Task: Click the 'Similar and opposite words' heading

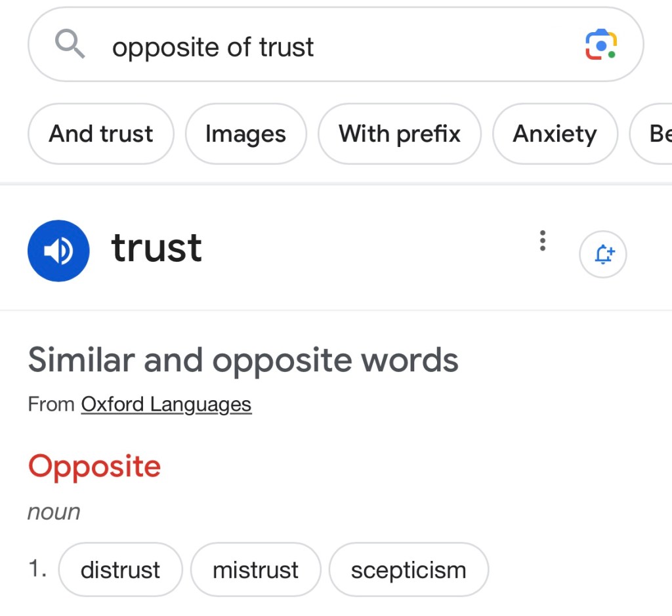Action: (243, 359)
